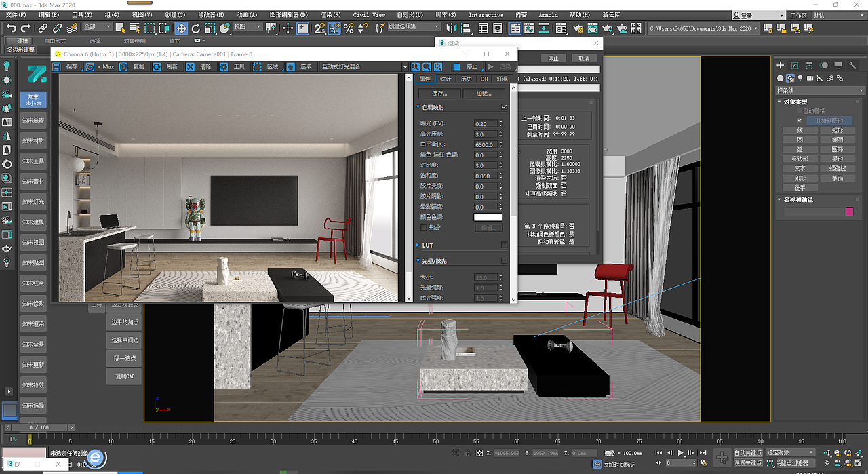Activate the Select and Move tool

coord(181,28)
